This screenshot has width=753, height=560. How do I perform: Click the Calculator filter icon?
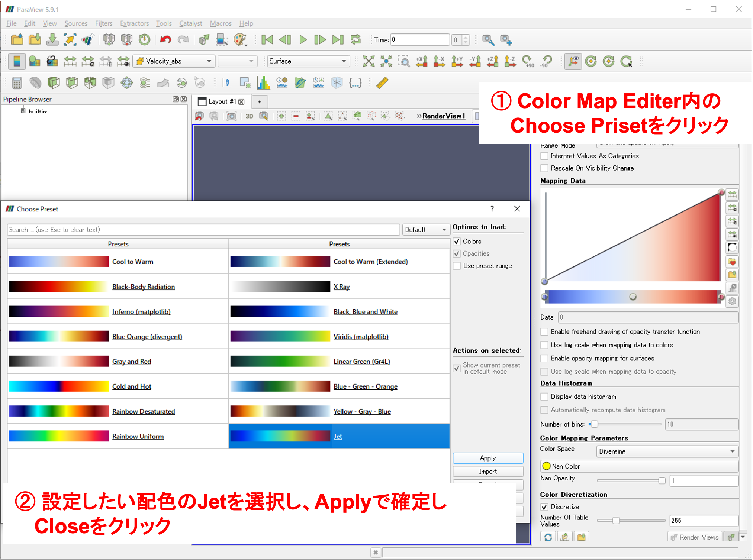tap(17, 82)
